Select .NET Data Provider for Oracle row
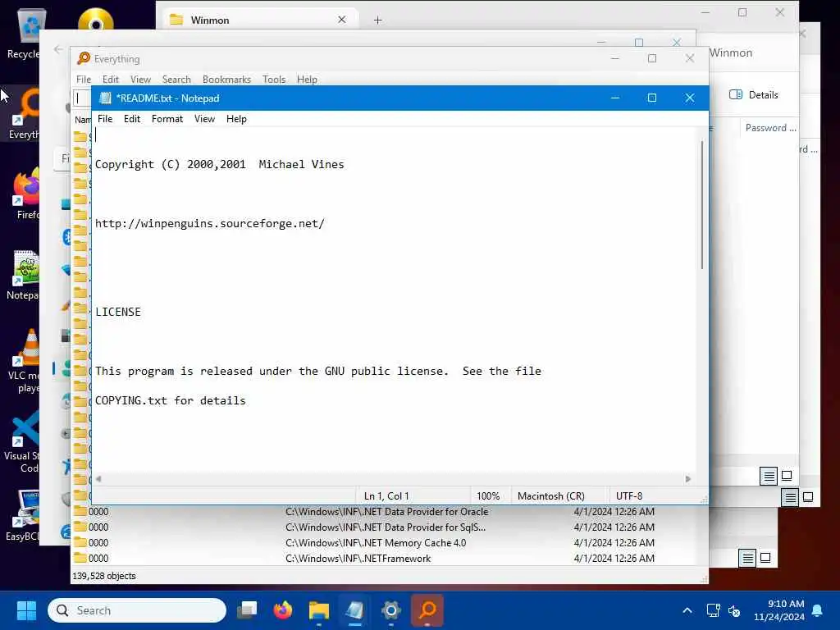This screenshot has width=840, height=630. point(390,512)
